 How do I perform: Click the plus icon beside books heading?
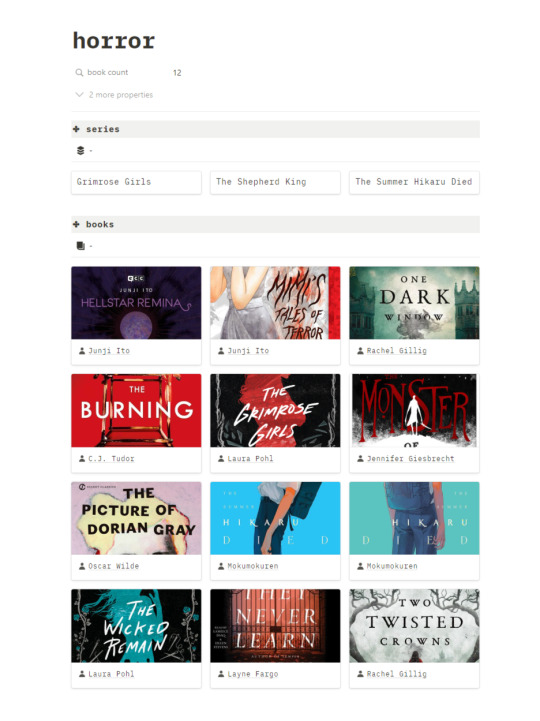76,224
